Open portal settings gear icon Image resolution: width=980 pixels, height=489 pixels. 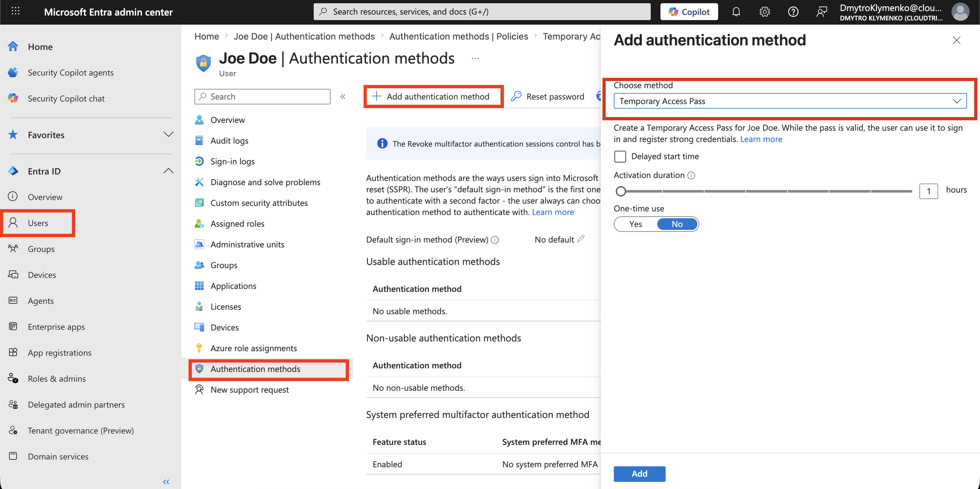click(x=765, y=12)
